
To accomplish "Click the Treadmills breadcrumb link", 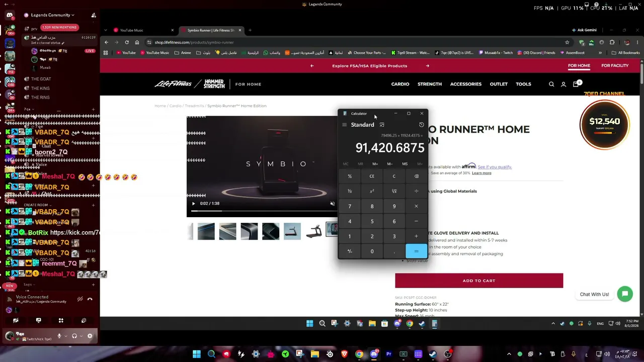I will tap(194, 106).
